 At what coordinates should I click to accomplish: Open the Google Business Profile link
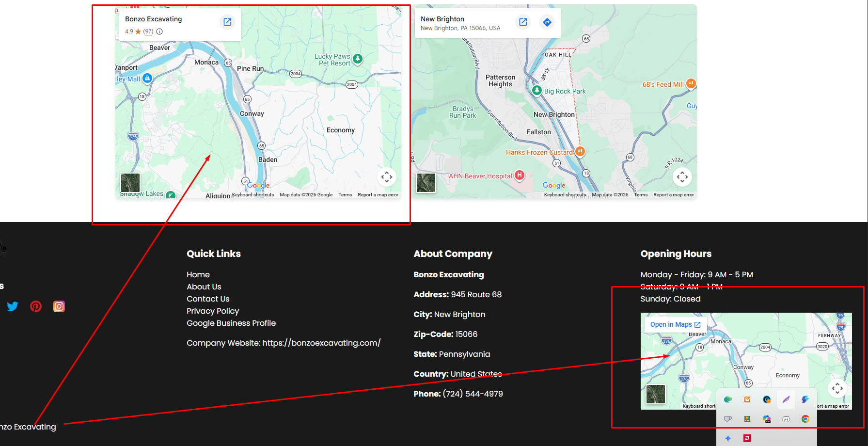coord(231,323)
